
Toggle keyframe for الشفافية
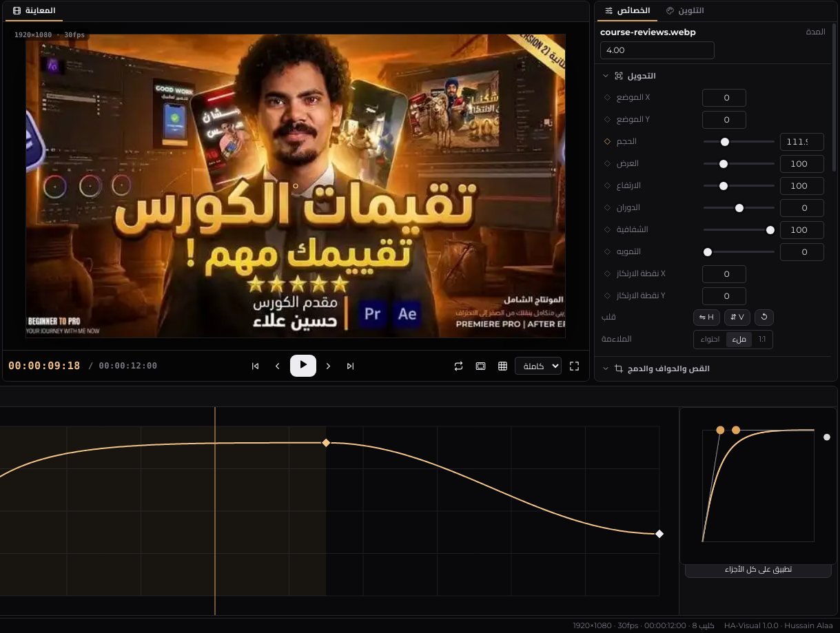pyautogui.click(x=607, y=229)
